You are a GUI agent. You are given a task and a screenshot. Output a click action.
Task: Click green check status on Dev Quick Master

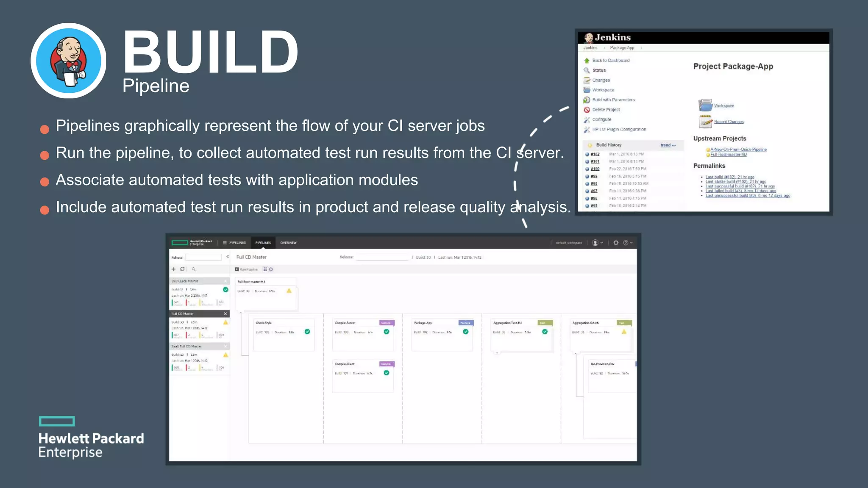[225, 290]
